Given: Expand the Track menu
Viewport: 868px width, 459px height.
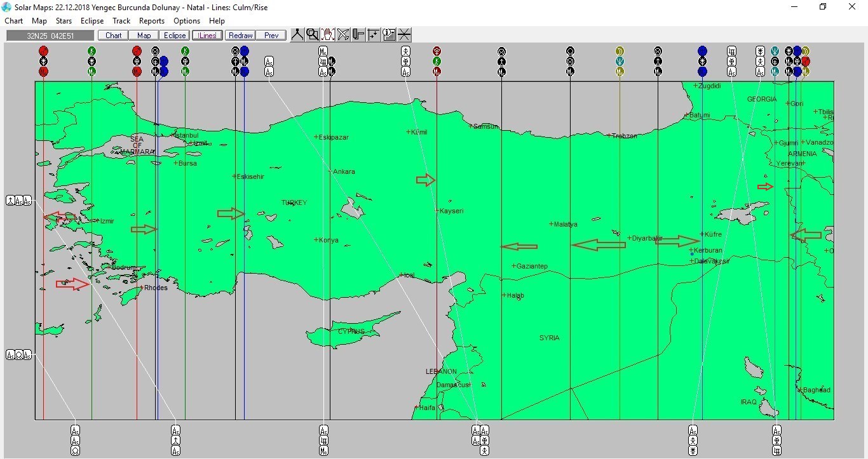Looking at the screenshot, I should [x=121, y=21].
